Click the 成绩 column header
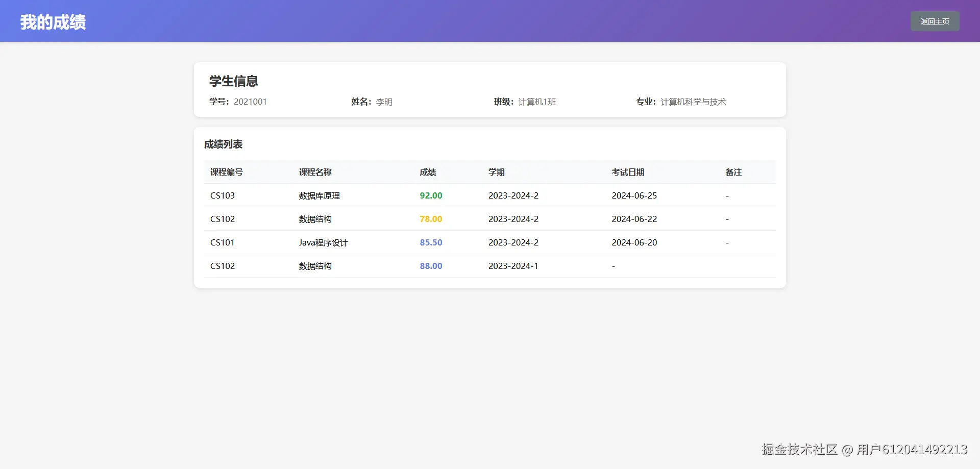Screen dimensions: 980x469 (428, 172)
